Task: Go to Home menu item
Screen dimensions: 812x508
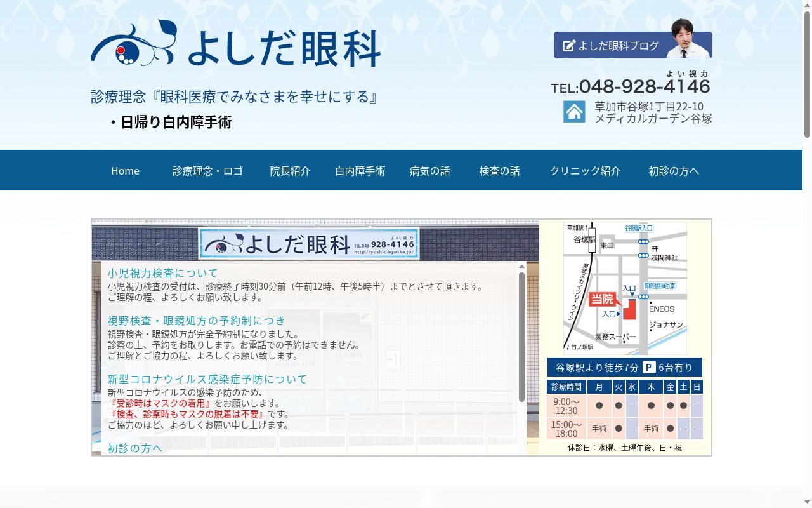Action: tap(125, 171)
